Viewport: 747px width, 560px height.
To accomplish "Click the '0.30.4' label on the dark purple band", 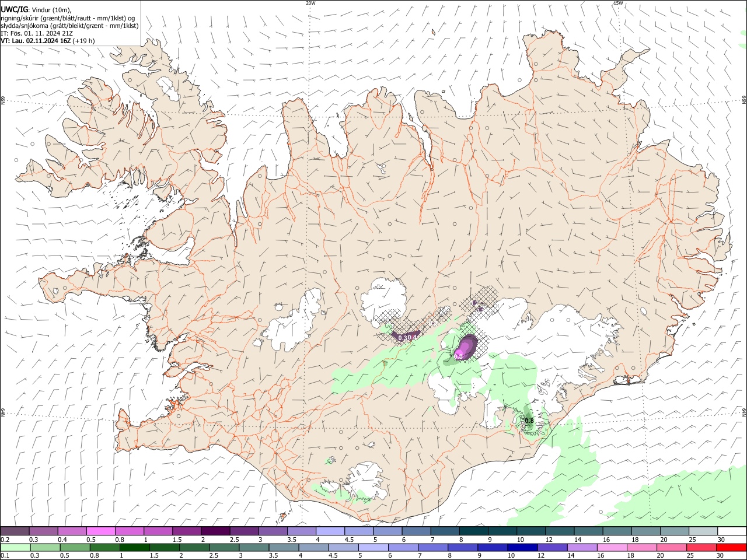I will pos(408,337).
